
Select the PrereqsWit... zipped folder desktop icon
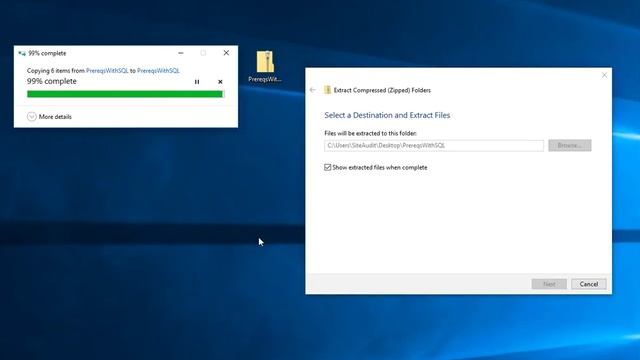(x=265, y=67)
